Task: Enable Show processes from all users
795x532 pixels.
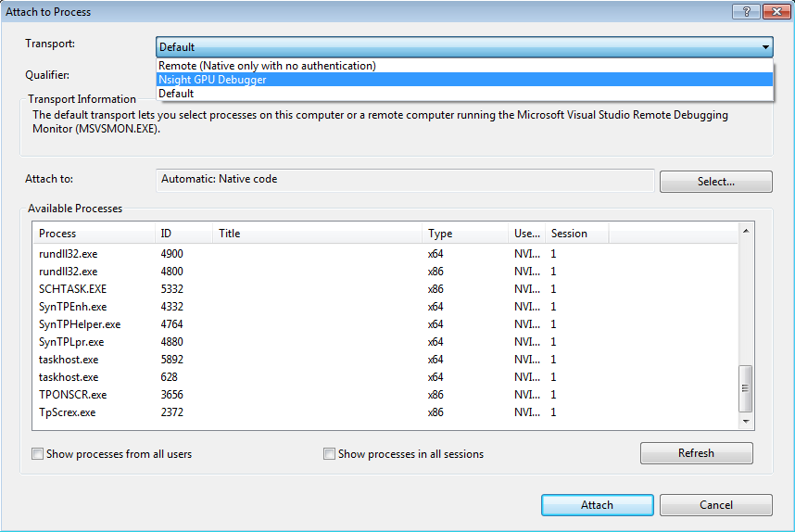Action: [x=37, y=453]
